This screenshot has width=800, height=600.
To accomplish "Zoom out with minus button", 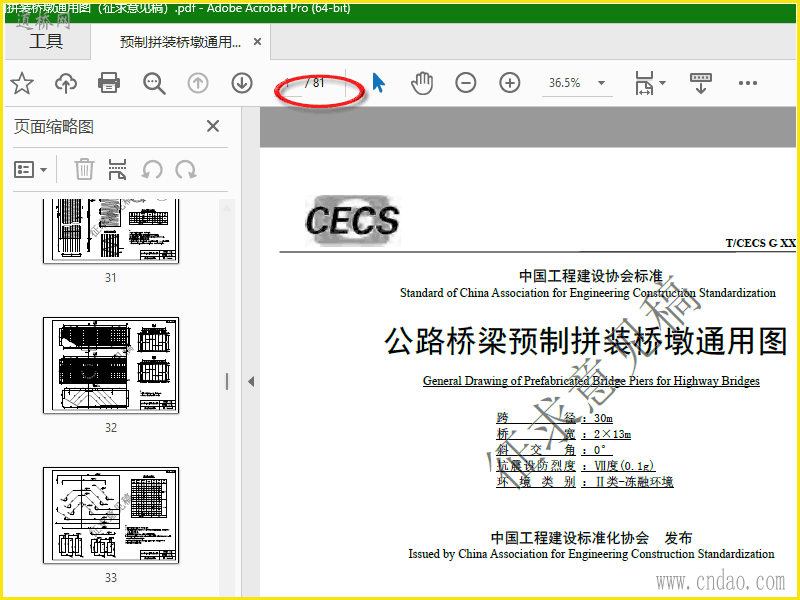I will [465, 83].
